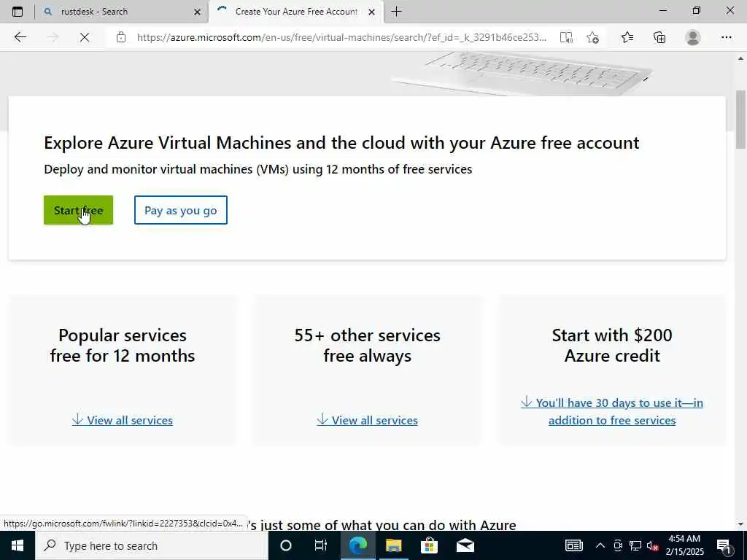Stop loading the page

[x=85, y=37]
